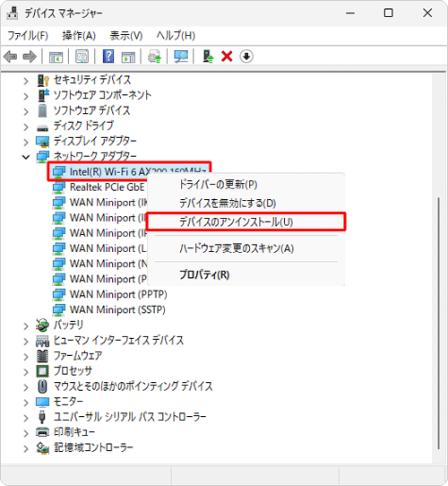The height and width of the screenshot is (486, 448).
Task: Open the ファイル(F) menu
Action: (28, 36)
